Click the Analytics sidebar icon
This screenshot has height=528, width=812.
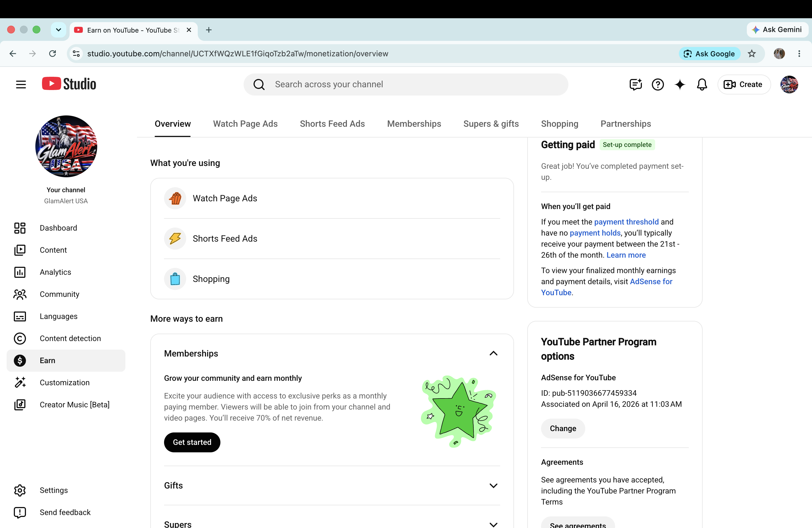click(20, 272)
